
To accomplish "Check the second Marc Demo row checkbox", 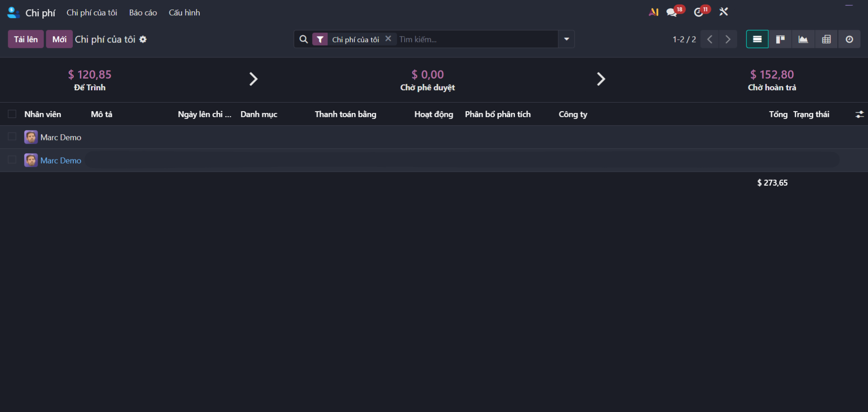I will pyautogui.click(x=12, y=159).
